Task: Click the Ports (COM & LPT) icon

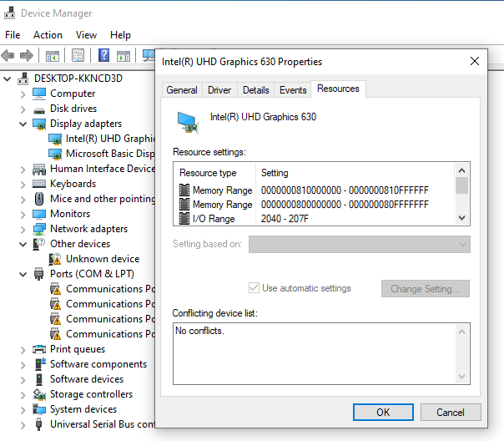Action: [39, 274]
